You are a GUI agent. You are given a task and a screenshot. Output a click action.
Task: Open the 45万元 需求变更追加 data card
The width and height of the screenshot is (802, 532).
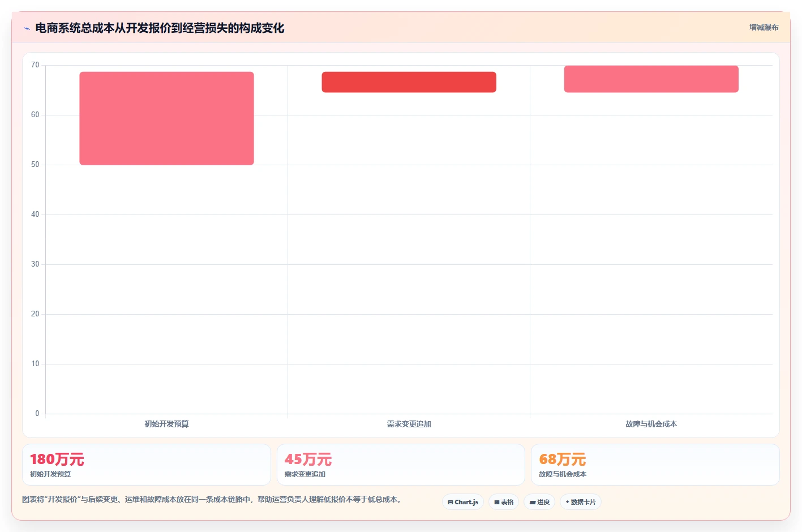[401, 465]
